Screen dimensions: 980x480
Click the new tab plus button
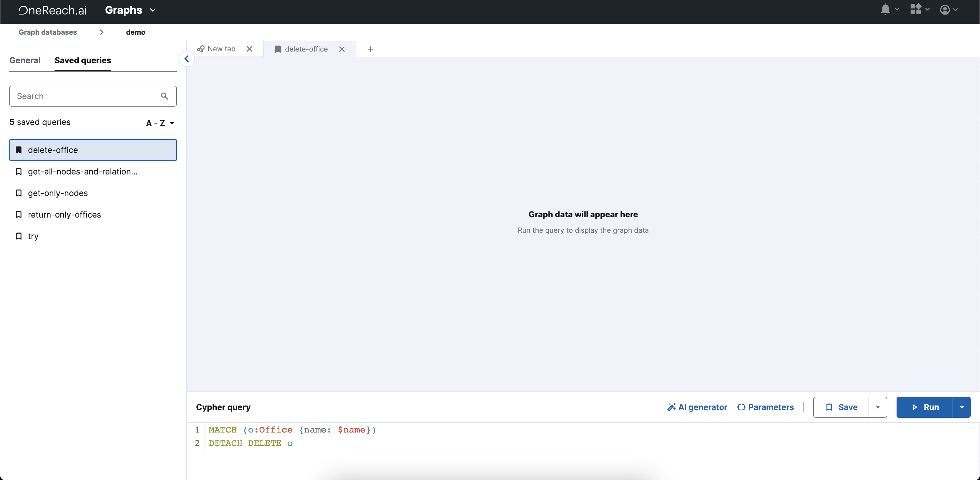click(x=370, y=49)
